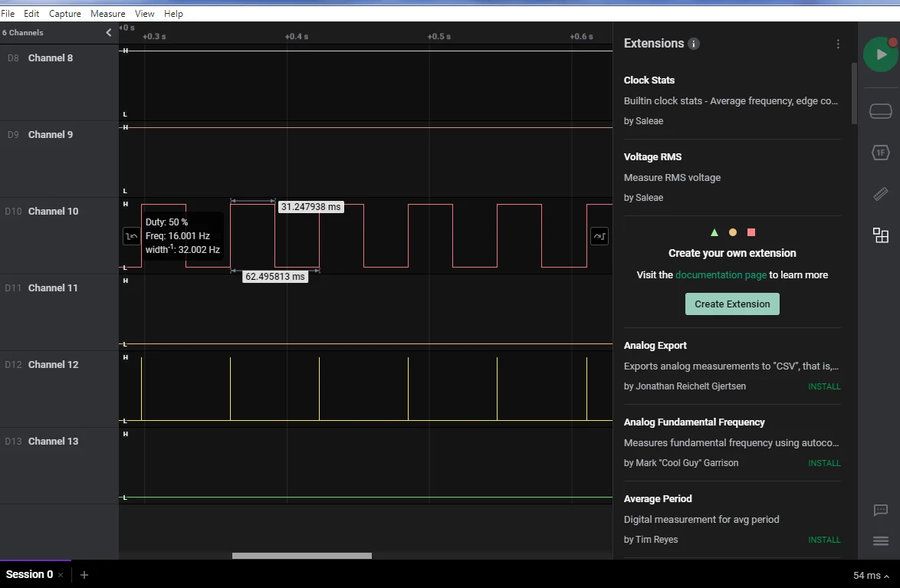Open the Help menu
900x588 pixels.
click(173, 13)
